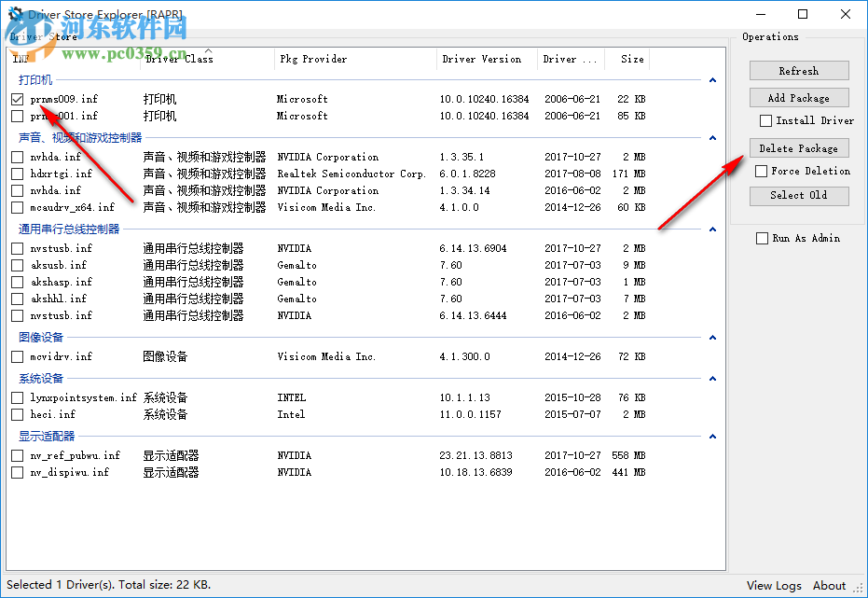Check the prnms001.inf driver checkbox
Screen dimensions: 868x598
[17, 116]
